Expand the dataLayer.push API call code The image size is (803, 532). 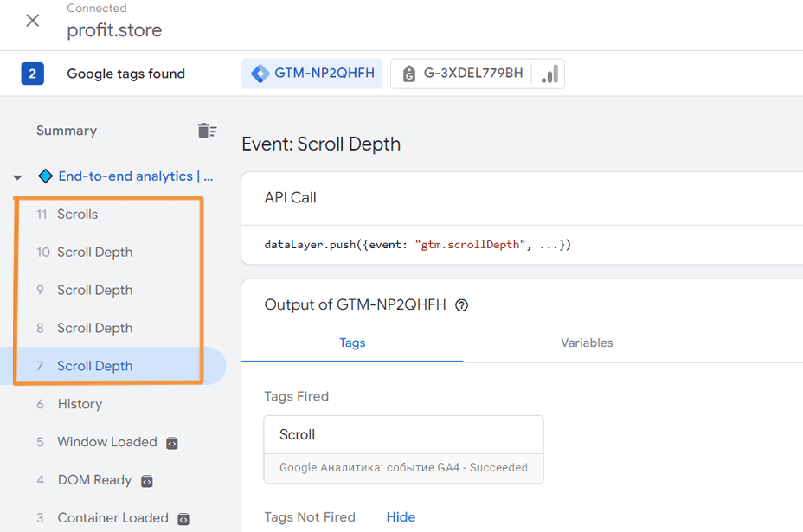[x=417, y=245]
